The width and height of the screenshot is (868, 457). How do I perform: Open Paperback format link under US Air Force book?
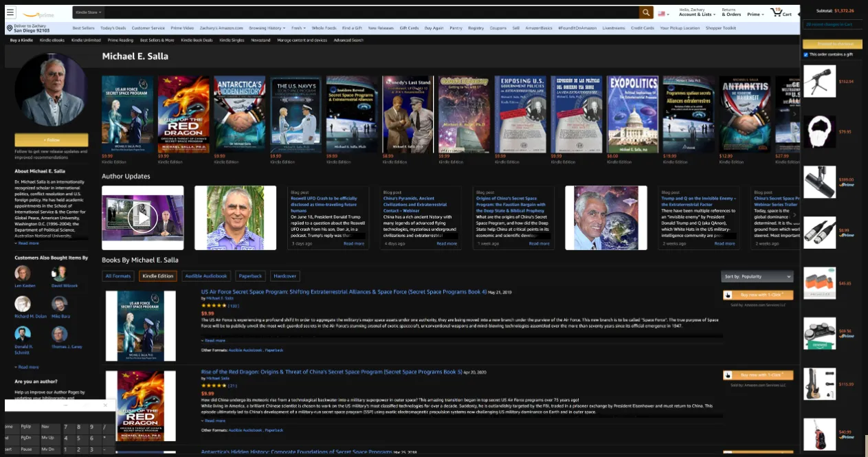pyautogui.click(x=274, y=350)
